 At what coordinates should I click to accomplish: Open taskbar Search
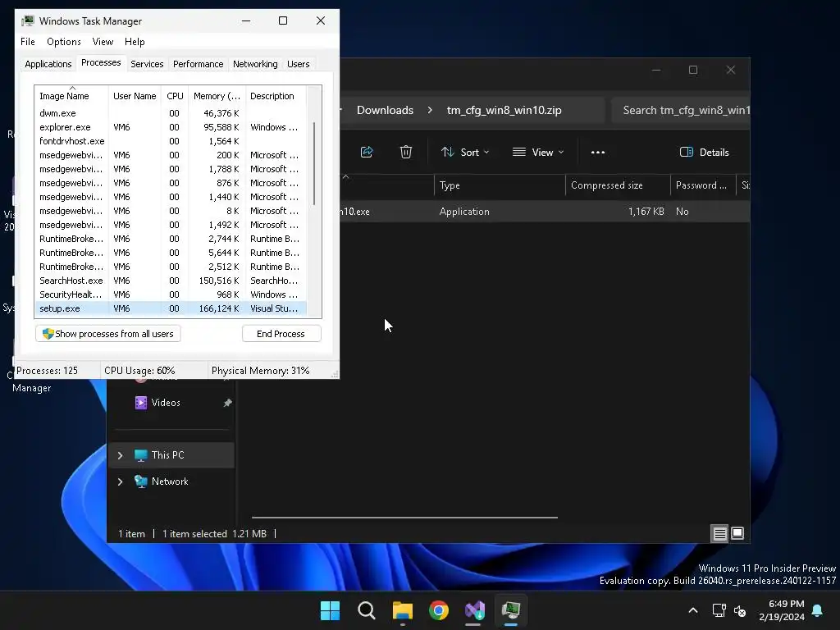click(x=367, y=610)
